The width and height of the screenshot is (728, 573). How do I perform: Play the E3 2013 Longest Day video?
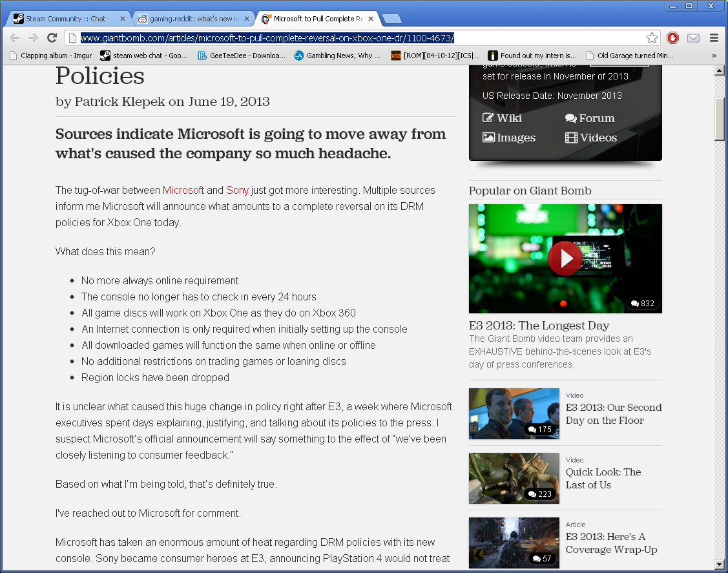pyautogui.click(x=565, y=258)
